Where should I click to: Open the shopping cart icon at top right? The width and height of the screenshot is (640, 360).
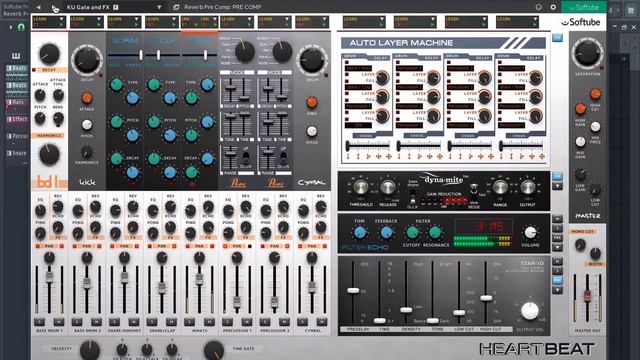(x=631, y=11)
